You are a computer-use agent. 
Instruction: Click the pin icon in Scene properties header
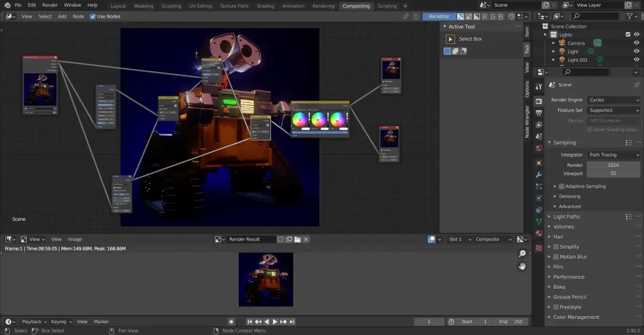click(636, 85)
